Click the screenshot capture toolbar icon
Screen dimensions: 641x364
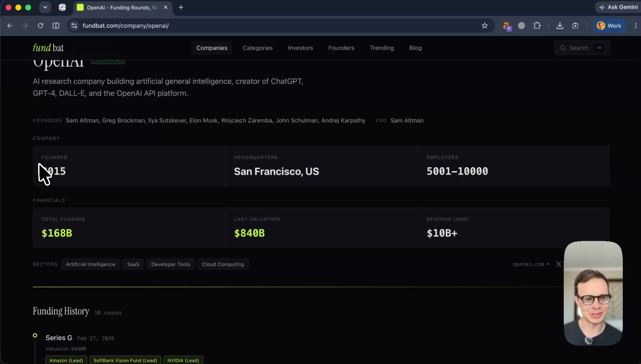(575, 26)
